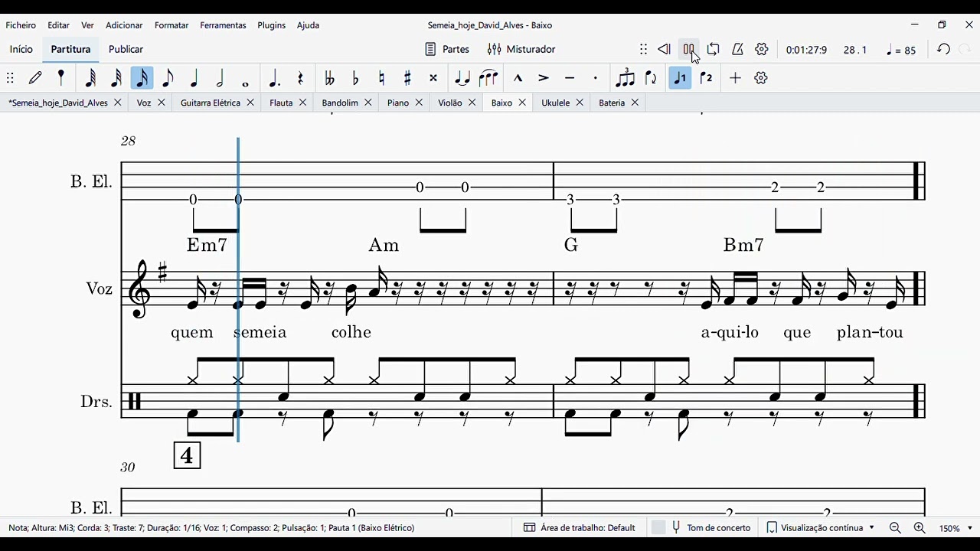Open the Adicionar menu
Screen dimensions: 980x551
[x=124, y=25]
